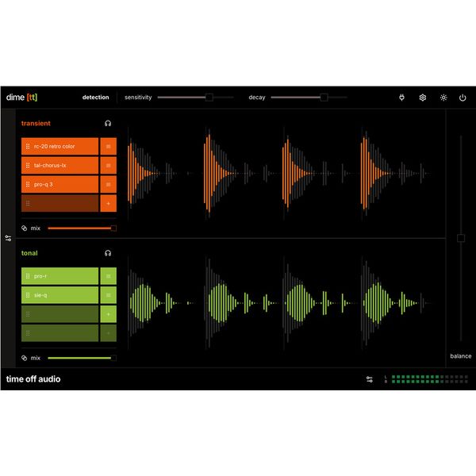Click the link icon beside tonal mix
Viewport: 476px width, 476px height.
tap(25, 358)
